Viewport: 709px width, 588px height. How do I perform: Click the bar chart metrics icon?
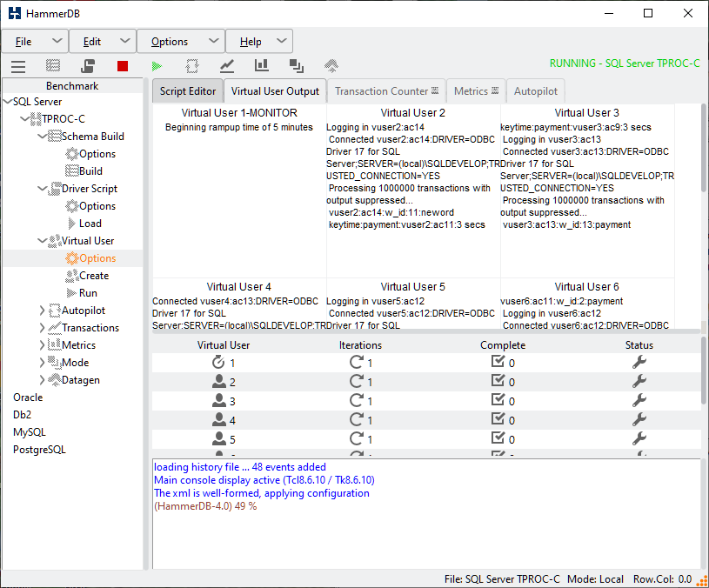[x=261, y=66]
